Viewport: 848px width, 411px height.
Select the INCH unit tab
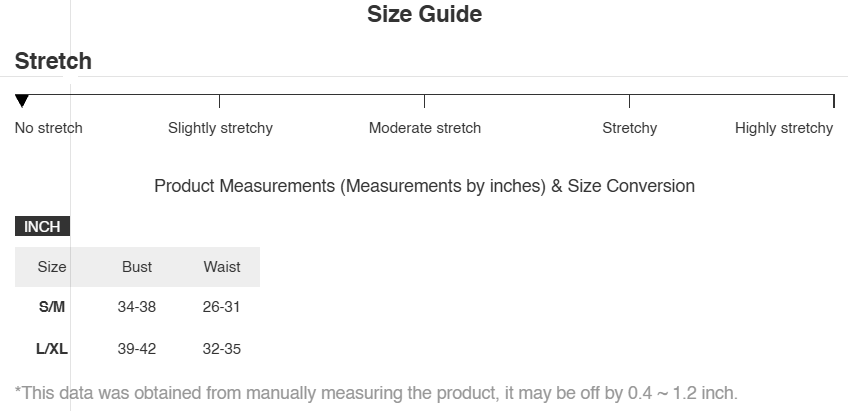42,227
